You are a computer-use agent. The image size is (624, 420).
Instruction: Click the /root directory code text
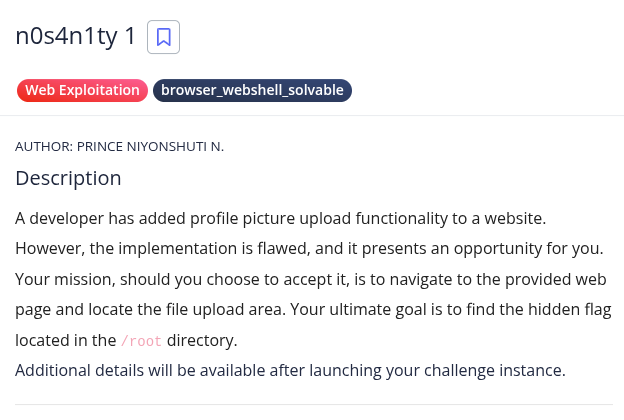(x=141, y=340)
